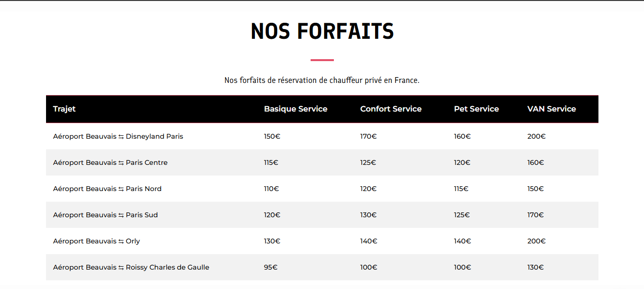This screenshot has width=644, height=289.
Task: Select the 130€ VAN price for Roissy
Action: [535, 267]
